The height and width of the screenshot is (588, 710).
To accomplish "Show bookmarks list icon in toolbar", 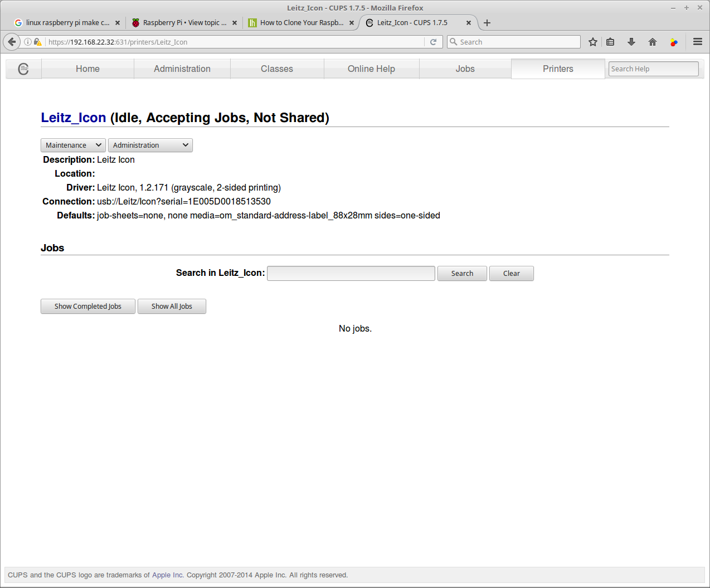I will coord(610,42).
